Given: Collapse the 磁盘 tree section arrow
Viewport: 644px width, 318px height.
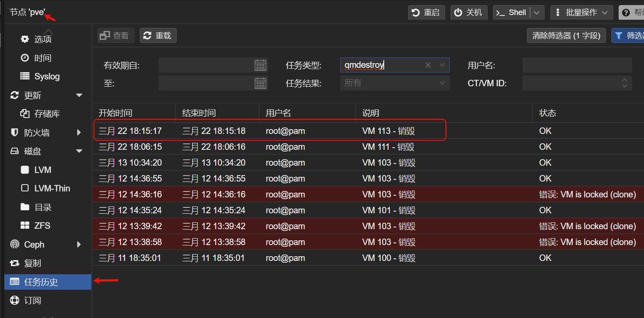Looking at the screenshot, I should [79, 151].
